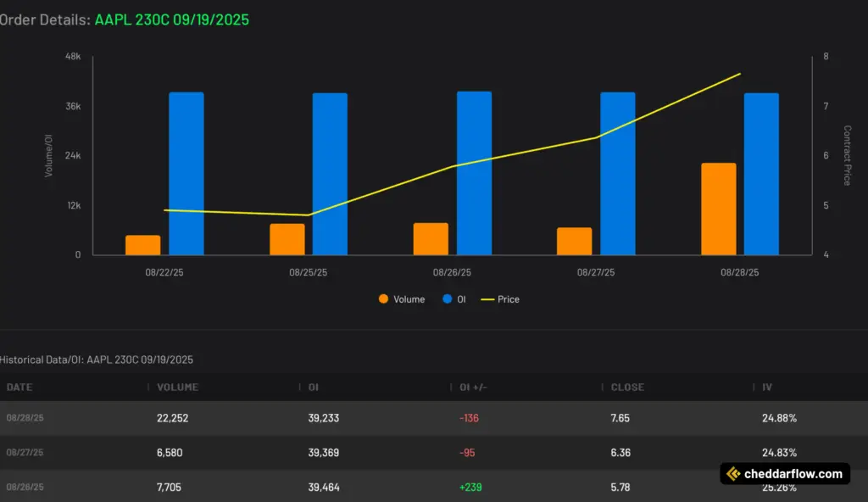Viewport: 868px width, 502px height.
Task: Click the +239 OI change cell
Action: 470,487
